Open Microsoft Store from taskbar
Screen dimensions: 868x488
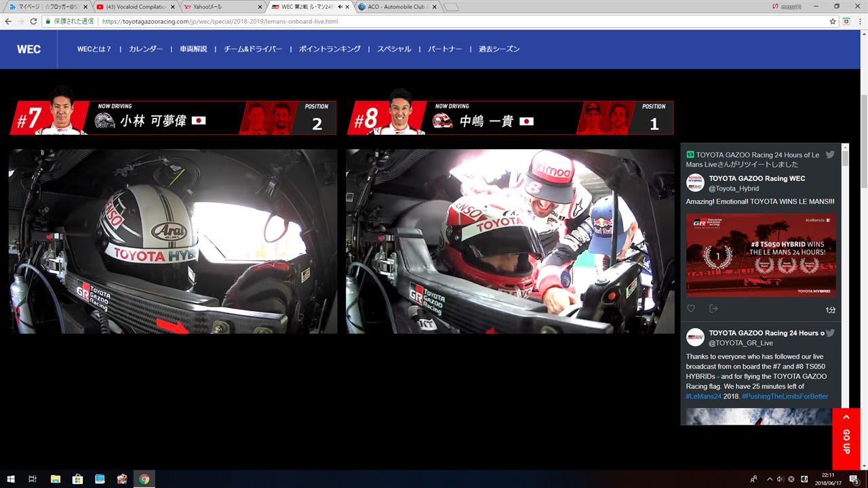tap(77, 479)
